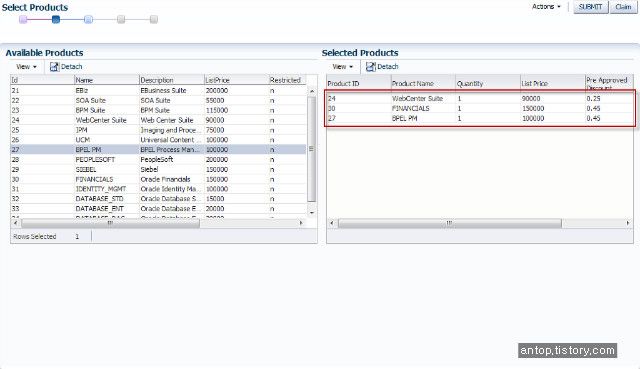
Task: Click the Detach icon in Available Products
Action: click(54, 67)
